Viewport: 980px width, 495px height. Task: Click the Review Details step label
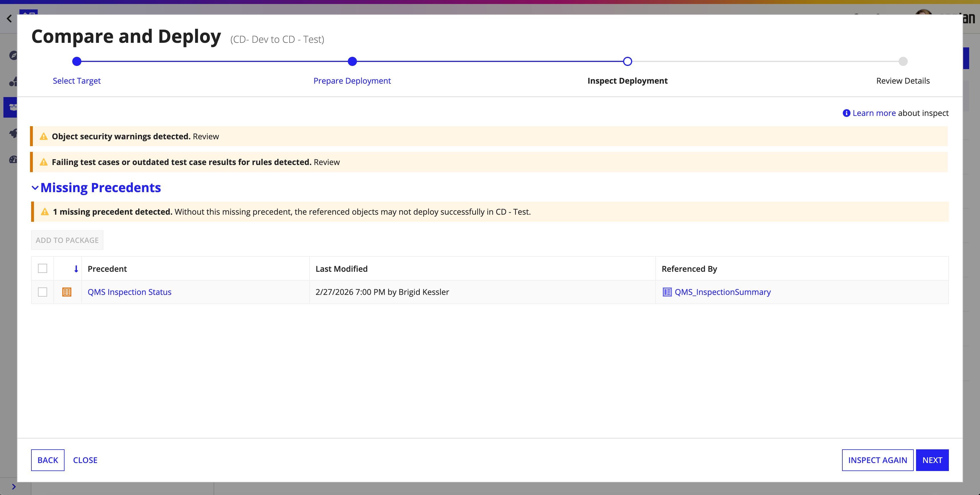click(903, 81)
